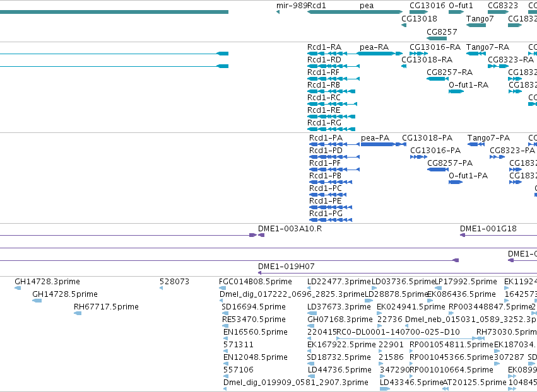The image size is (537, 392).
Task: Click the CG8257 gene label
Action: coord(442,32)
